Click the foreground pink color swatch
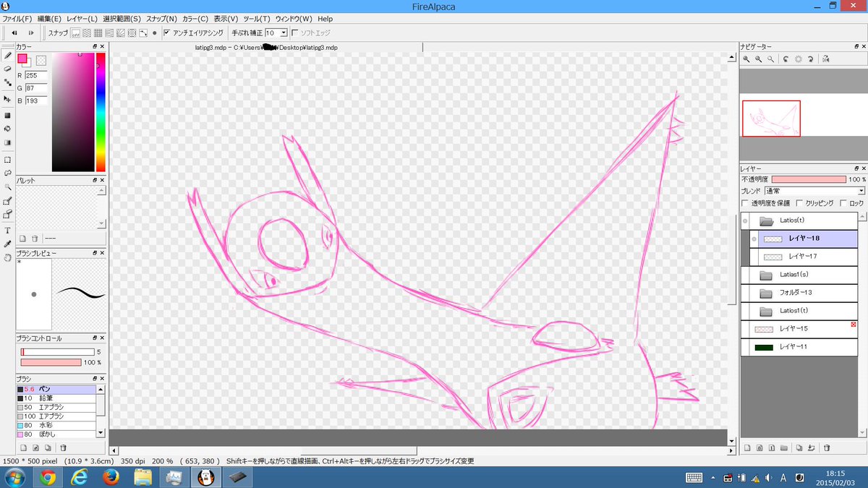Viewport: 868px width, 488px height. pos(22,59)
